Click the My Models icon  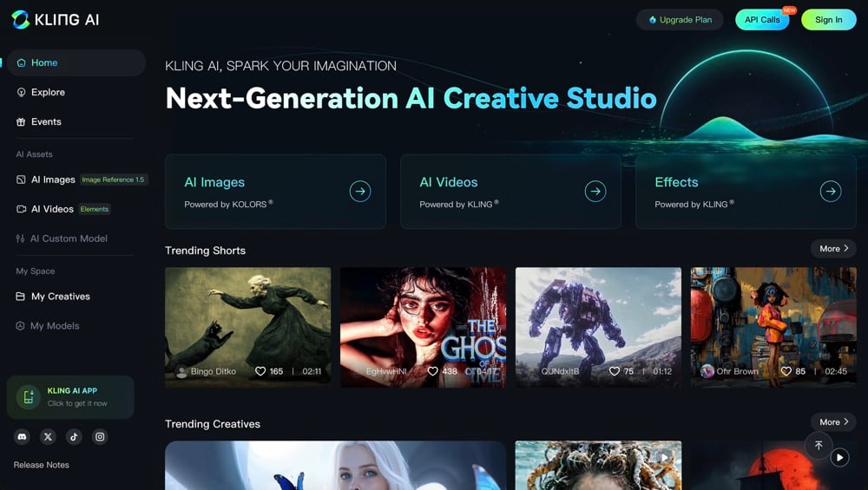21,326
